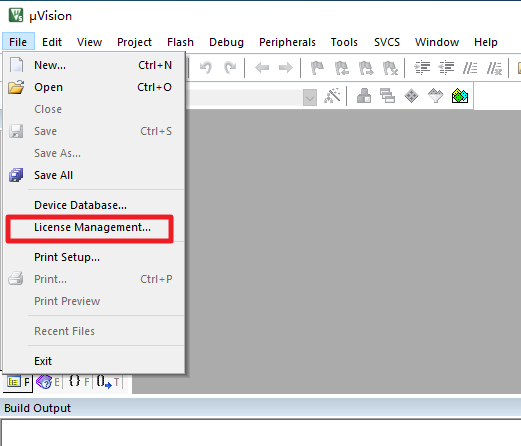Screen dimensions: 521x446
Task: Click File Extensions/Books stamp icon
Action: [364, 96]
